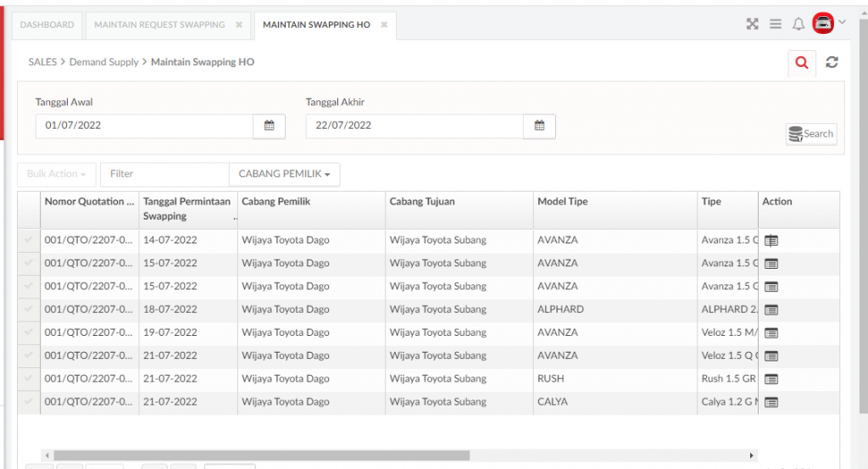Close the Maintain Request Swapping tab
Image resolution: width=868 pixels, height=469 pixels.
tap(239, 25)
